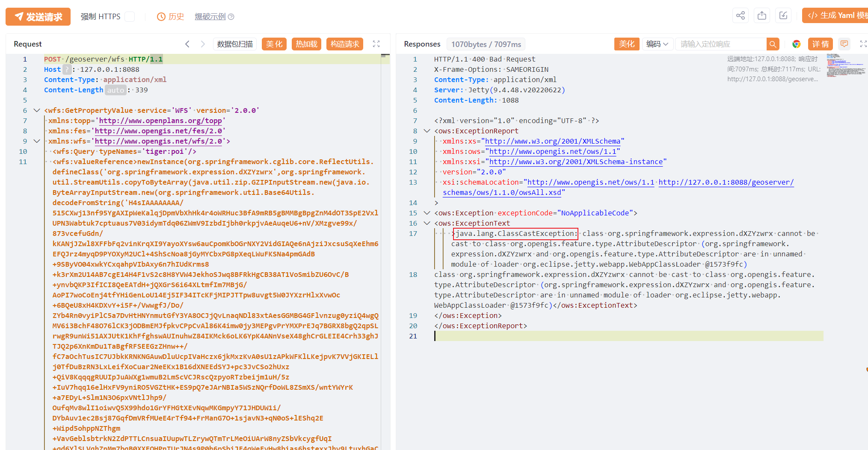868x450 pixels.
Task: Click the </ows:ExceptionReport> closing tag
Action: coord(480,326)
